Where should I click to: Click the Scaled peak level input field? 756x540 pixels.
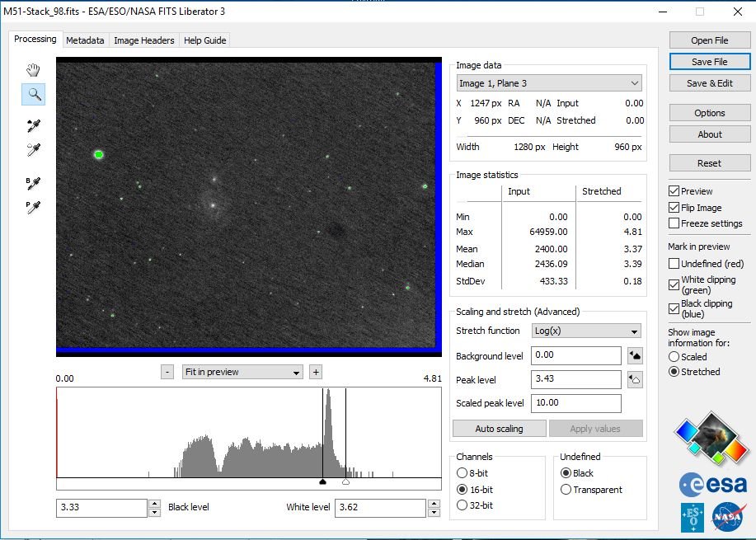pos(575,403)
